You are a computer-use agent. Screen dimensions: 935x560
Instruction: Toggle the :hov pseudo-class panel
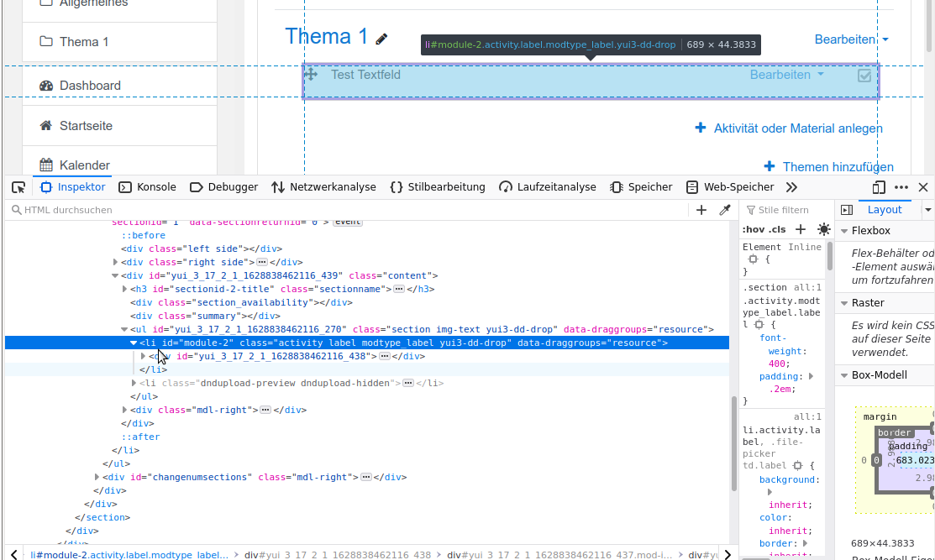click(x=754, y=229)
